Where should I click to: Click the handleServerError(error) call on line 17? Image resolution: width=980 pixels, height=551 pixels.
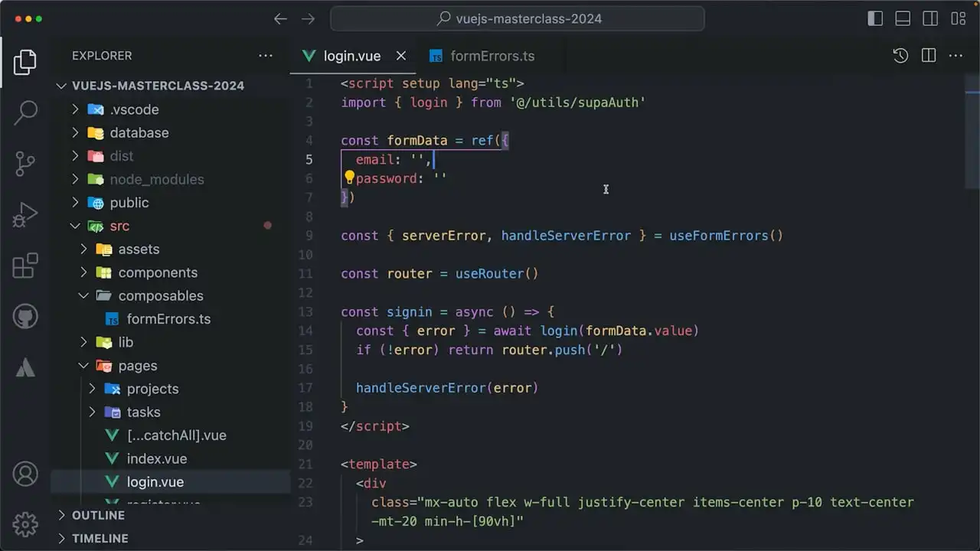(447, 388)
